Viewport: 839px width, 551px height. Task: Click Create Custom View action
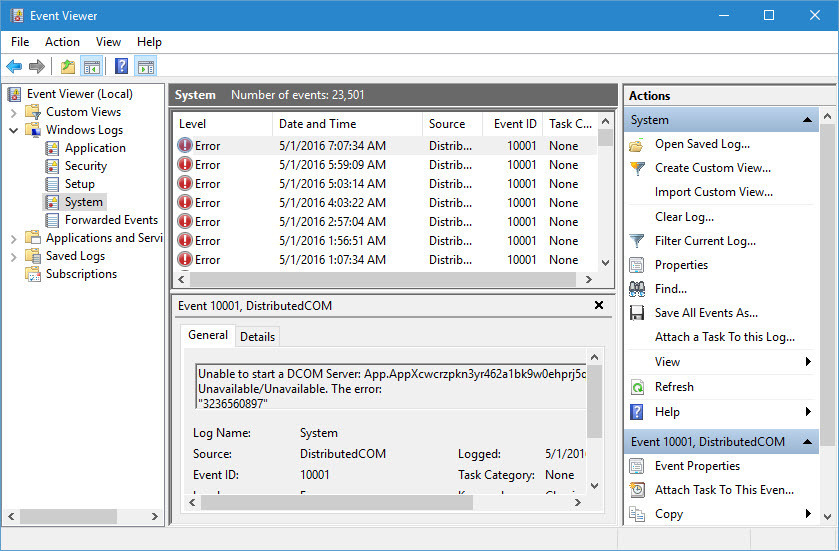coord(712,168)
